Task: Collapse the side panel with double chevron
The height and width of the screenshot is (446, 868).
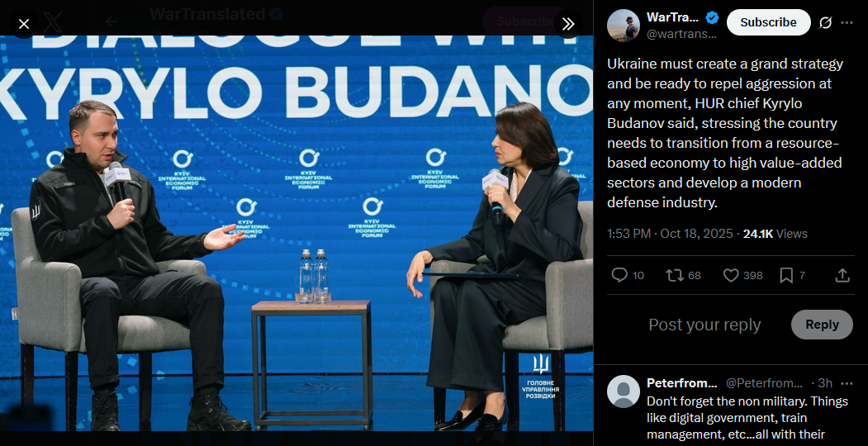Action: click(x=568, y=24)
